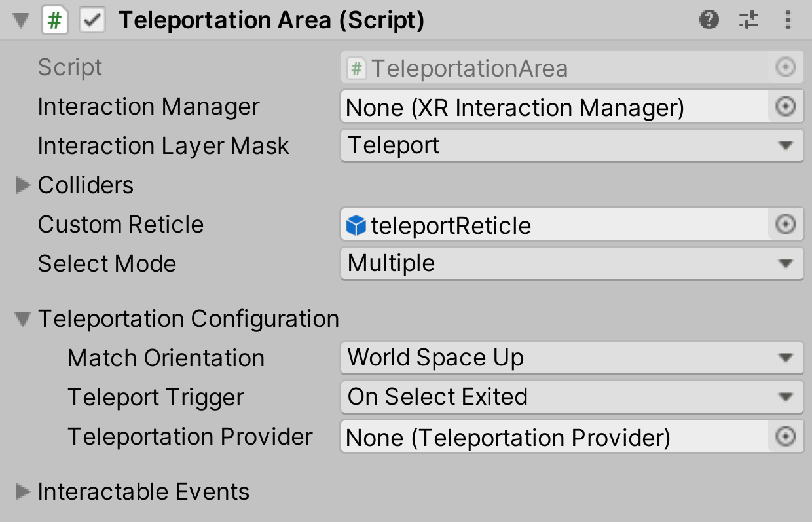
Task: Click the presets icon in the component header
Action: click(748, 20)
